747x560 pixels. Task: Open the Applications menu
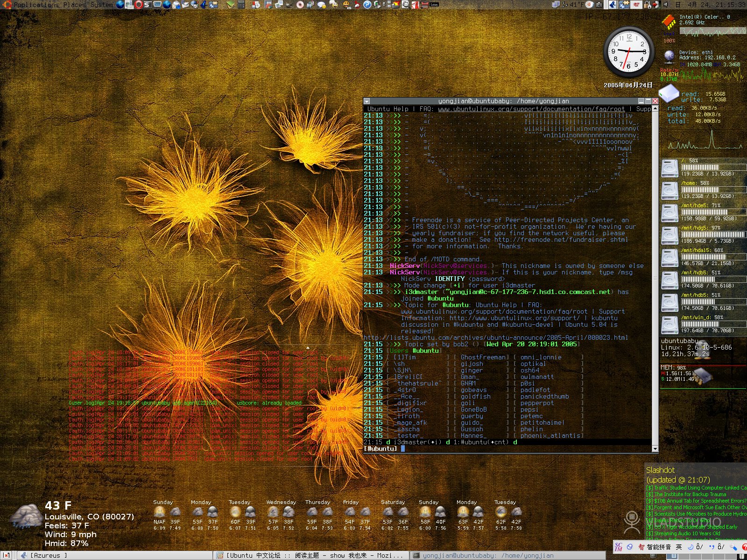36,5
